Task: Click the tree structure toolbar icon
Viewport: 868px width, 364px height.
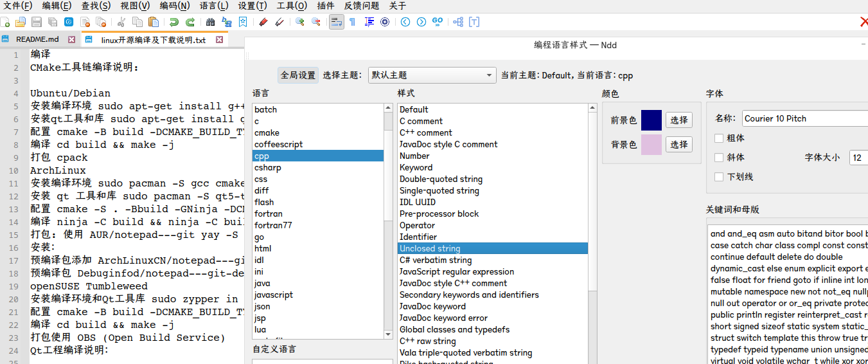Action: (458, 22)
